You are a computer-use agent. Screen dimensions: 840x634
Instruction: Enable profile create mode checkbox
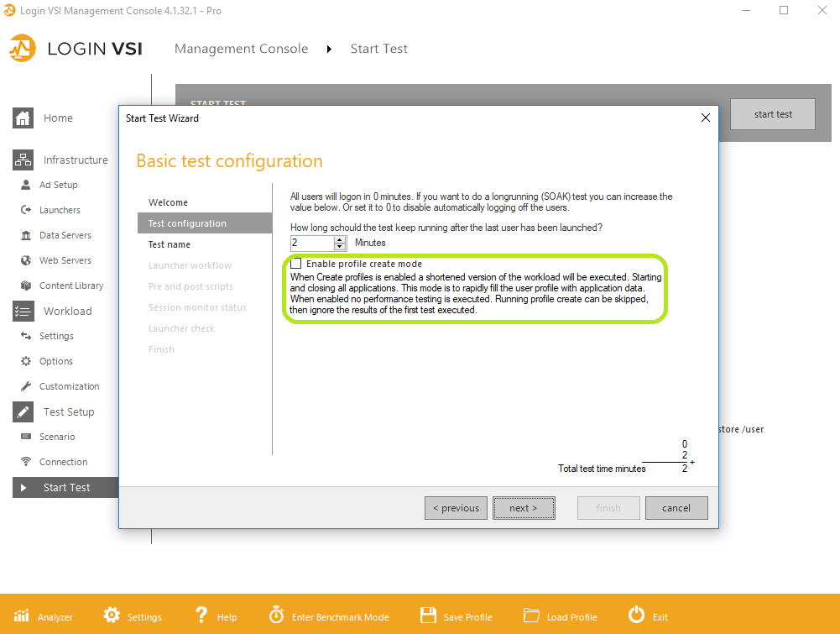point(295,264)
